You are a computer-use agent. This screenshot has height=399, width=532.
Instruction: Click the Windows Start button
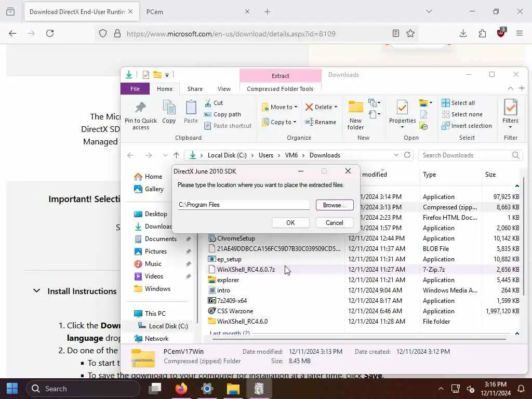(12, 389)
